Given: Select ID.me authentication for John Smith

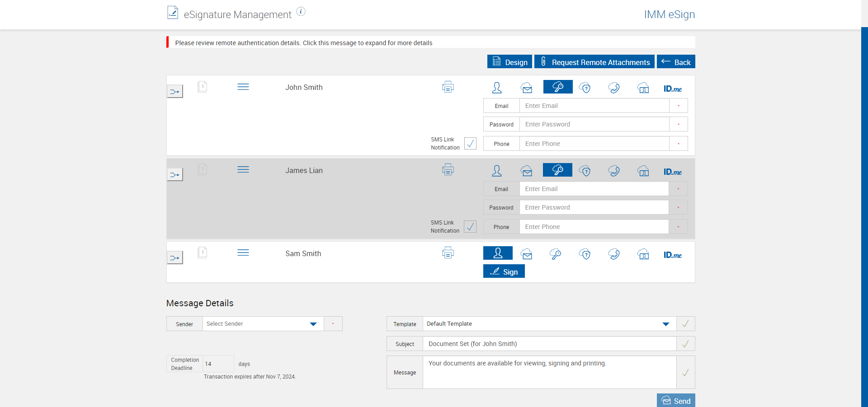Looking at the screenshot, I should (672, 89).
